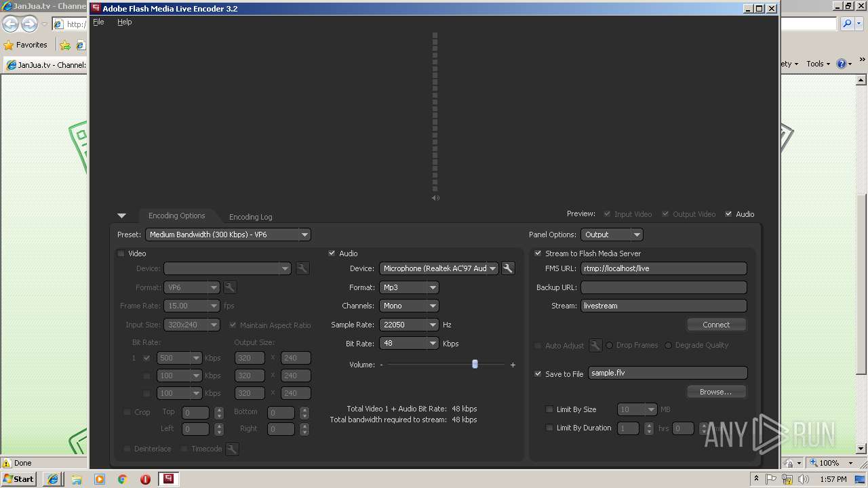Click the audio Volume slider handle
This screenshot has height=488, width=868.
pos(475,364)
